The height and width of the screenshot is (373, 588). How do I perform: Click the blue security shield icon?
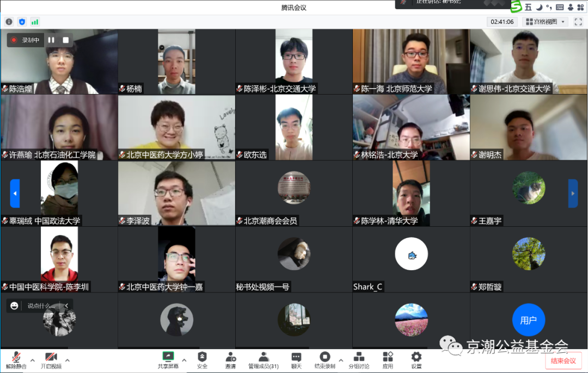[22, 22]
